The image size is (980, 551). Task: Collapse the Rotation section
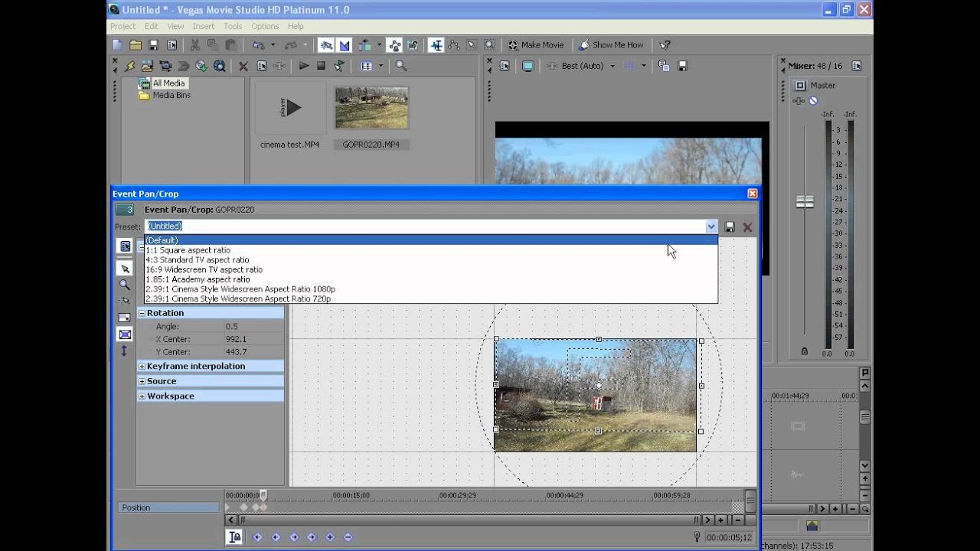(142, 313)
